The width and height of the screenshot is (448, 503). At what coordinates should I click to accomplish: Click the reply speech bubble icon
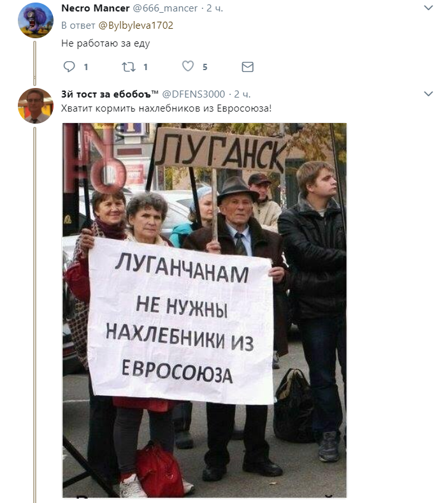click(69, 66)
